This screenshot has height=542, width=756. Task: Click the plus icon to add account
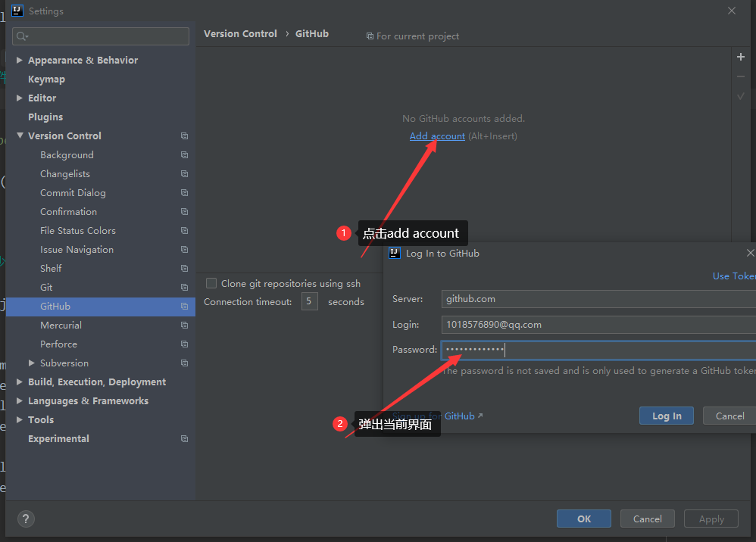point(741,57)
